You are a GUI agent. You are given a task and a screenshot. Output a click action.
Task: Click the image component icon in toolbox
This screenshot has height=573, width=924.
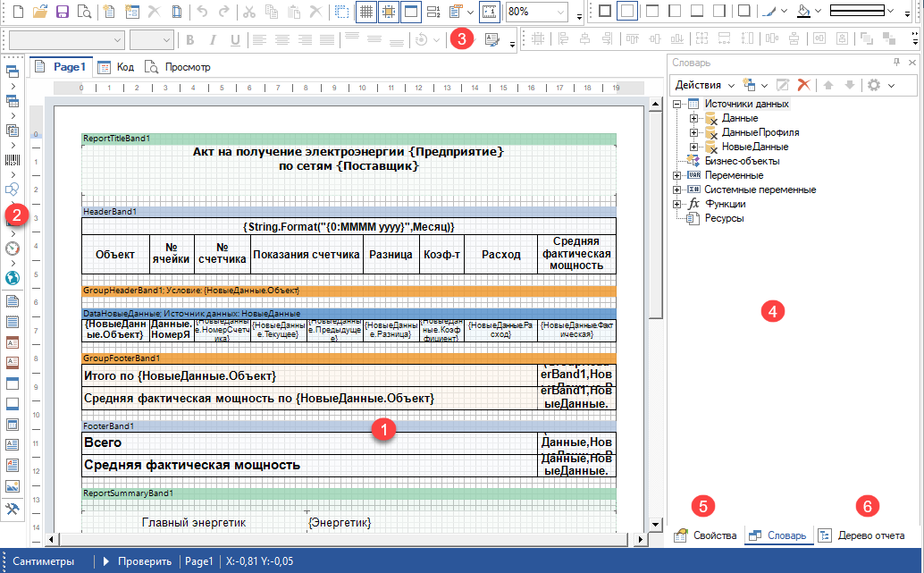pyautogui.click(x=13, y=486)
